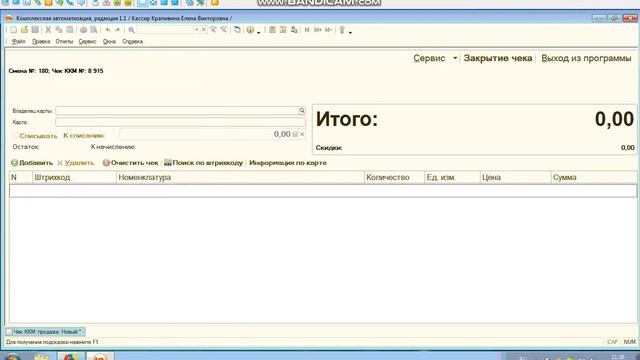
Task: Click Поиск по штрихкоду button
Action: pyautogui.click(x=203, y=163)
